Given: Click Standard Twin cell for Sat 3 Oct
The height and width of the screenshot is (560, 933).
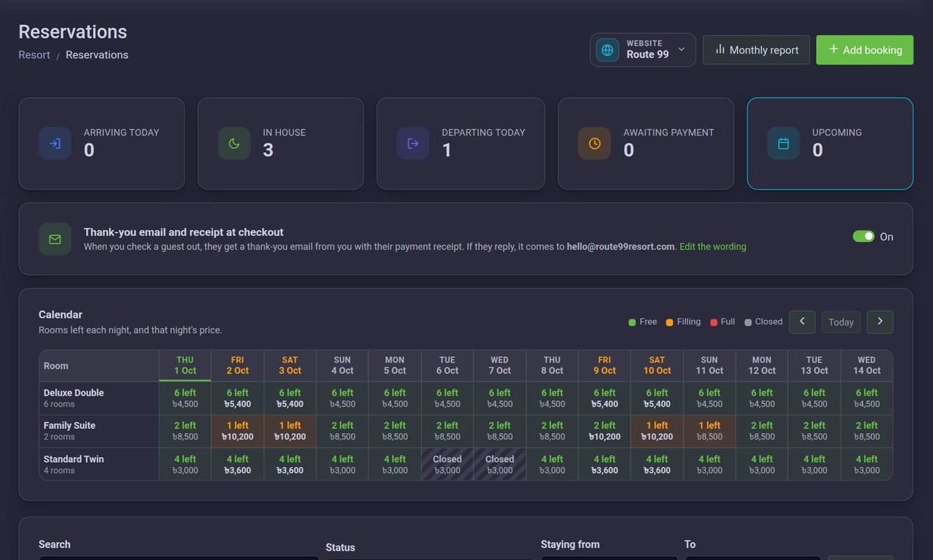Looking at the screenshot, I should 290,464.
